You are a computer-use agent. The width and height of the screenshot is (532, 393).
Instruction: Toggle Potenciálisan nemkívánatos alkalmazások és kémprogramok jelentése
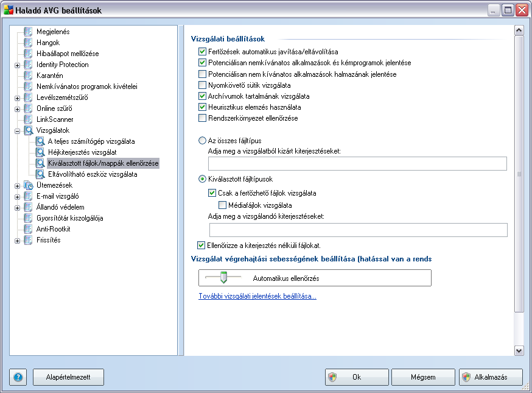[202, 63]
